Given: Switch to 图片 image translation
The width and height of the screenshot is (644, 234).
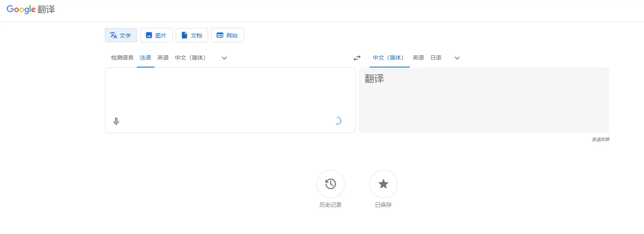Looking at the screenshot, I should point(156,35).
